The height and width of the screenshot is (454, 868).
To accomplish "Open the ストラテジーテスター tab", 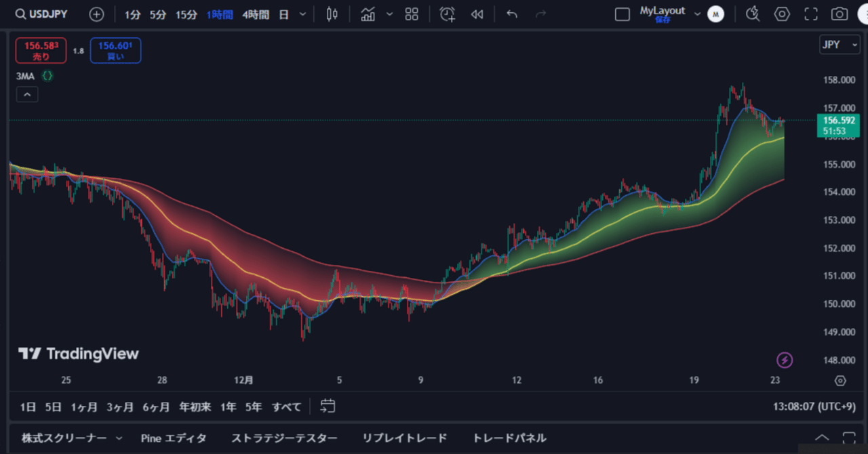I will tap(284, 438).
